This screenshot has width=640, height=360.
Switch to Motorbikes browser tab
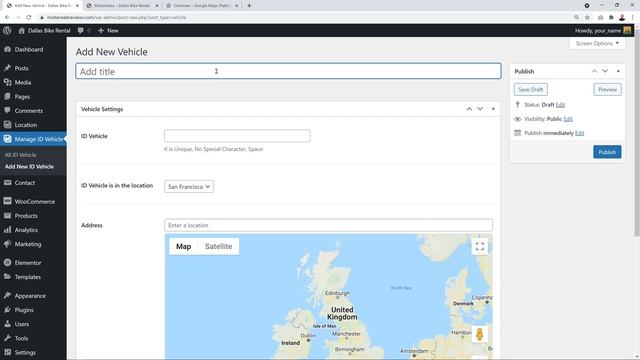pos(122,6)
